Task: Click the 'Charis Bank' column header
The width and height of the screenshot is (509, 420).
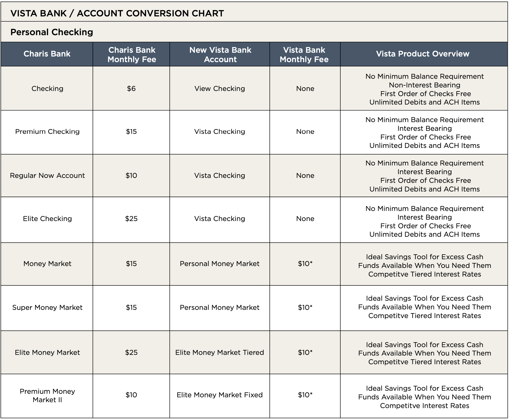Action: (47, 54)
